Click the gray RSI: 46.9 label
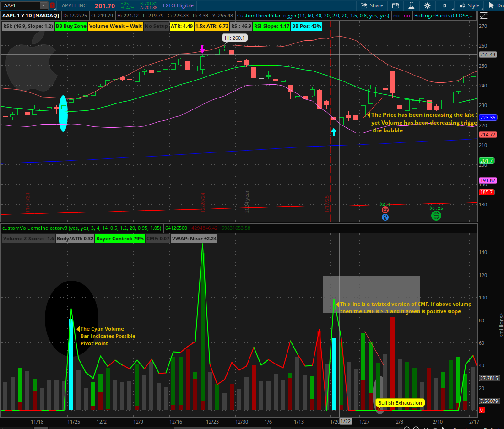The image size is (504, 429). point(241,26)
